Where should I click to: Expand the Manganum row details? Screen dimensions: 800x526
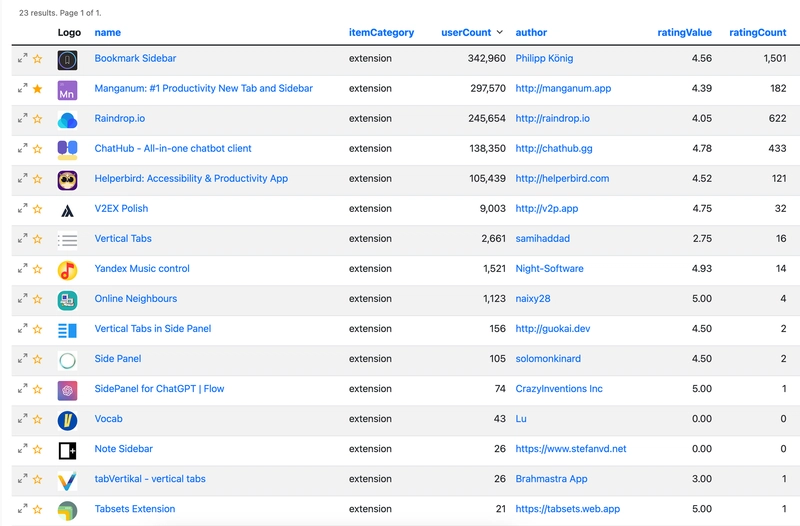[x=22, y=88]
